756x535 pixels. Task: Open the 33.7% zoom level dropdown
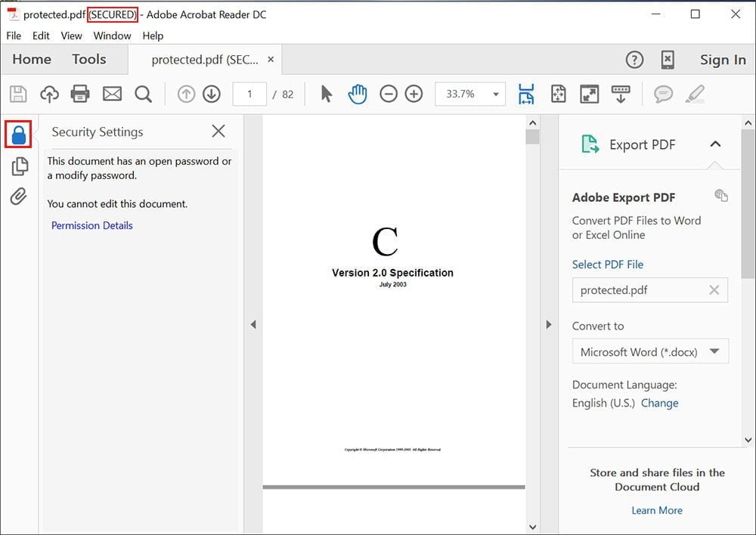pyautogui.click(x=496, y=94)
